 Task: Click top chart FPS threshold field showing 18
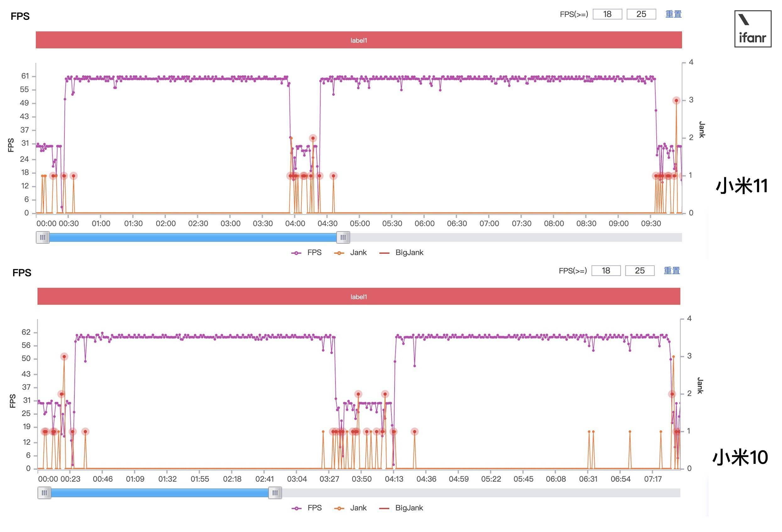point(607,14)
